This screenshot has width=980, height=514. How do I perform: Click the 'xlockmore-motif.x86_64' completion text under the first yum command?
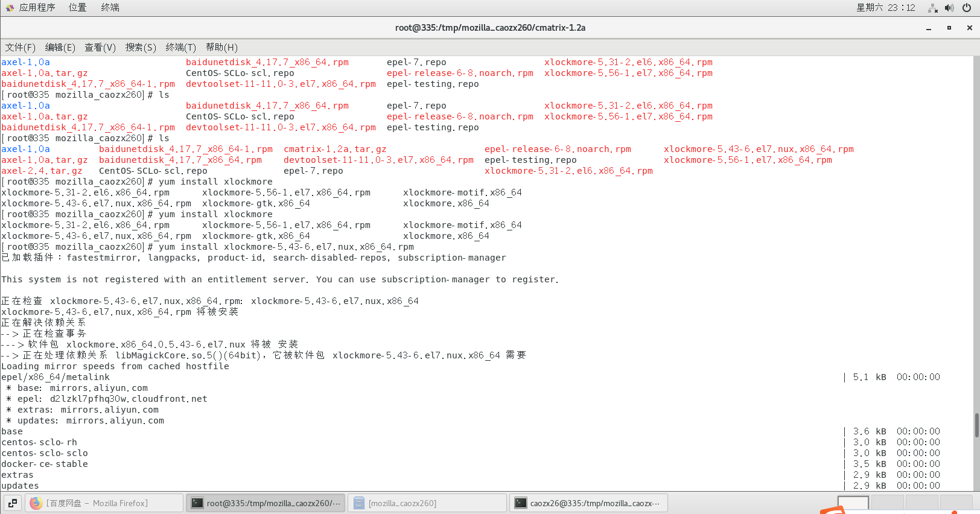coord(462,192)
